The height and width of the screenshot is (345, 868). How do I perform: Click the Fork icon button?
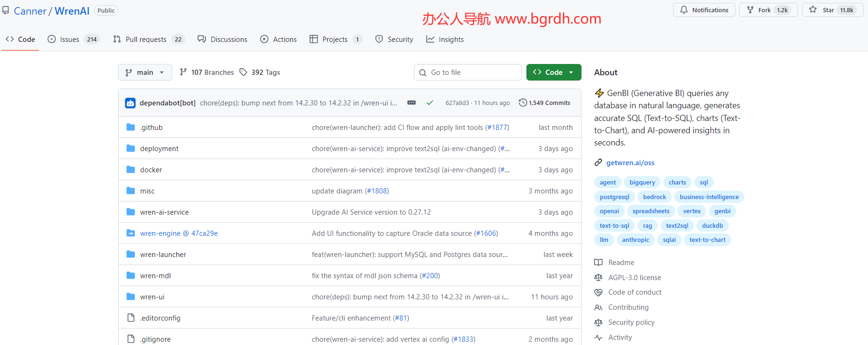750,10
